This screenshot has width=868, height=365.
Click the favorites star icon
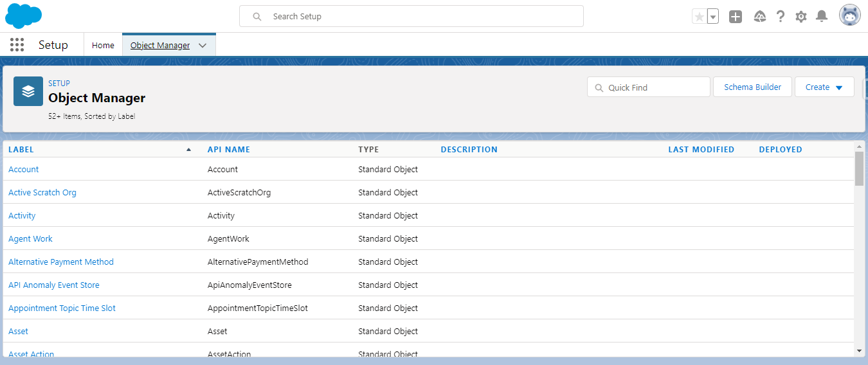(x=699, y=17)
